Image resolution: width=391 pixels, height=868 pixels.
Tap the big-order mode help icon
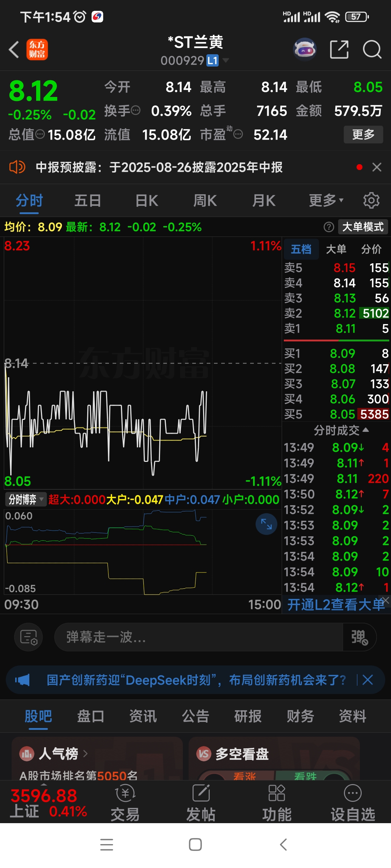pyautogui.click(x=329, y=227)
